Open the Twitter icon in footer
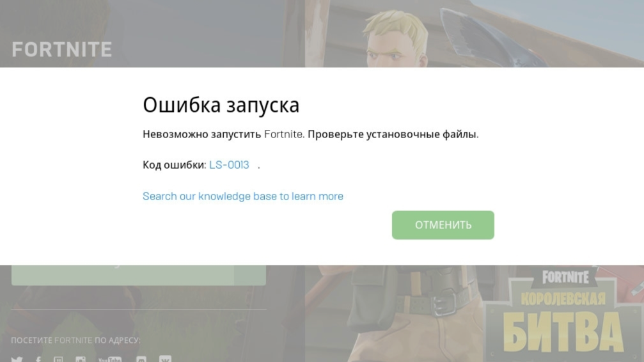644x362 pixels. pyautogui.click(x=17, y=359)
